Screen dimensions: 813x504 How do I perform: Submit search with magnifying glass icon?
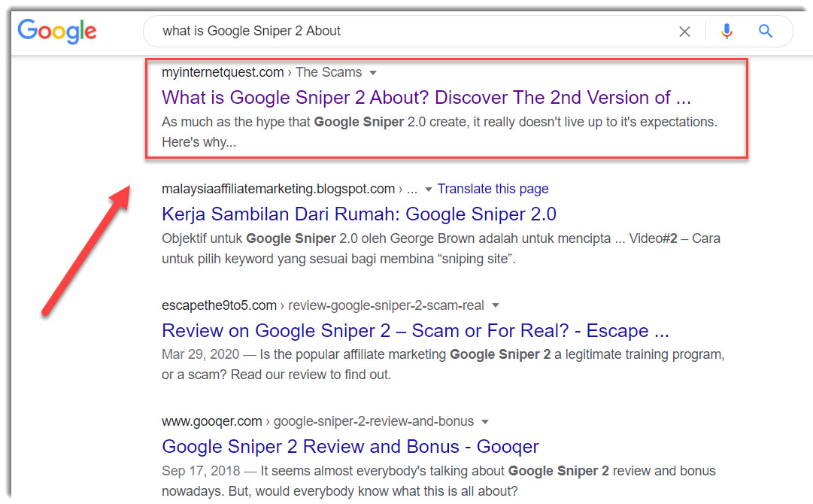point(766,31)
